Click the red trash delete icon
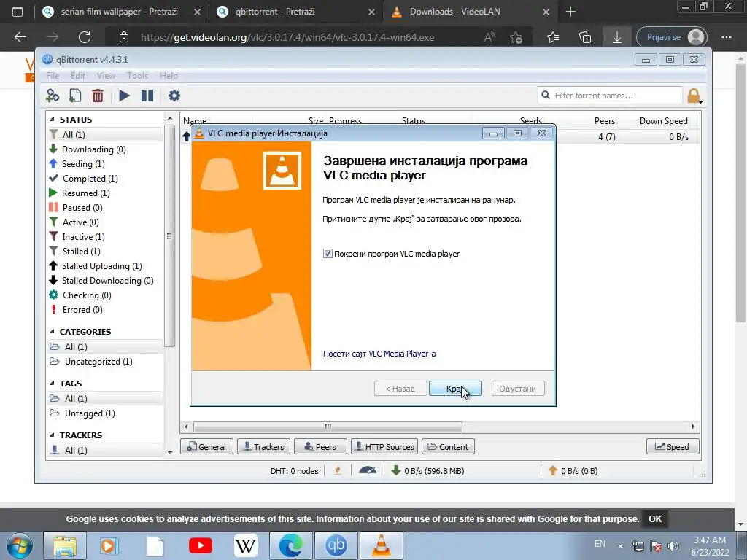This screenshot has height=560, width=747. (98, 96)
